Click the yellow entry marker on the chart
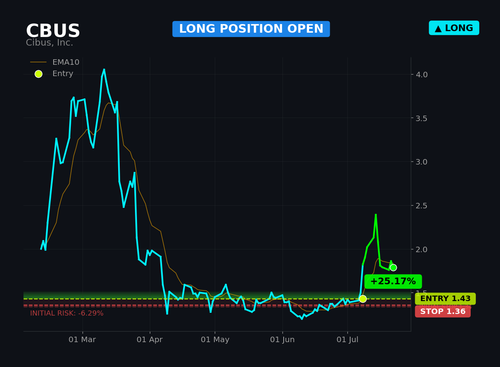This screenshot has width=500, height=367. (363, 299)
